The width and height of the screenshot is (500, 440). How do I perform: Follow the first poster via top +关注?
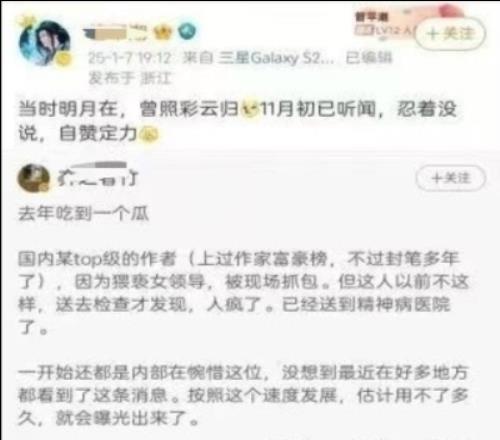click(450, 34)
